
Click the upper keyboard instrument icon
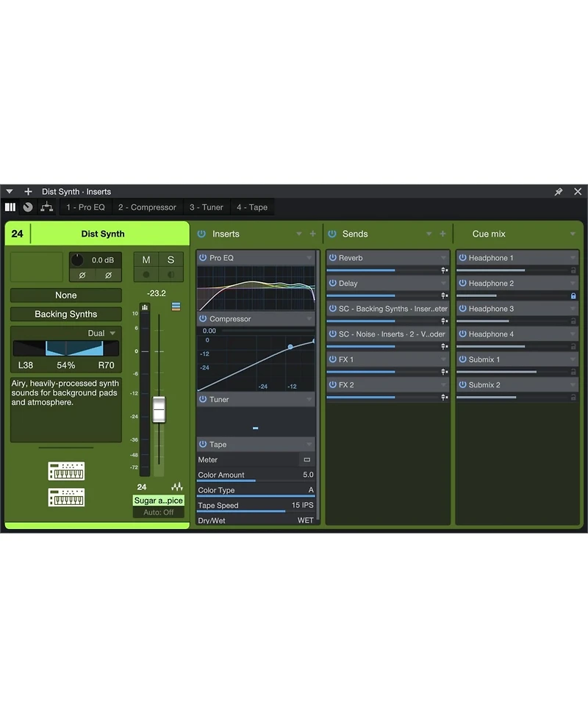(x=66, y=471)
